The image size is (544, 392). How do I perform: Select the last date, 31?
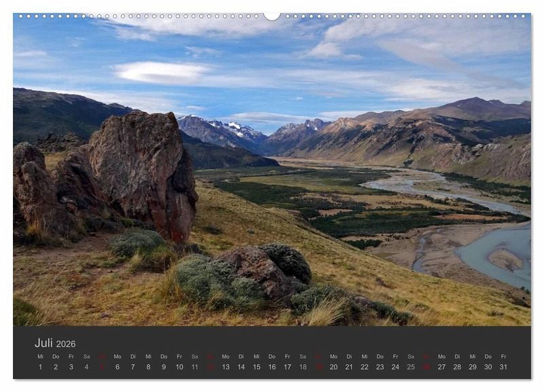coord(503,367)
